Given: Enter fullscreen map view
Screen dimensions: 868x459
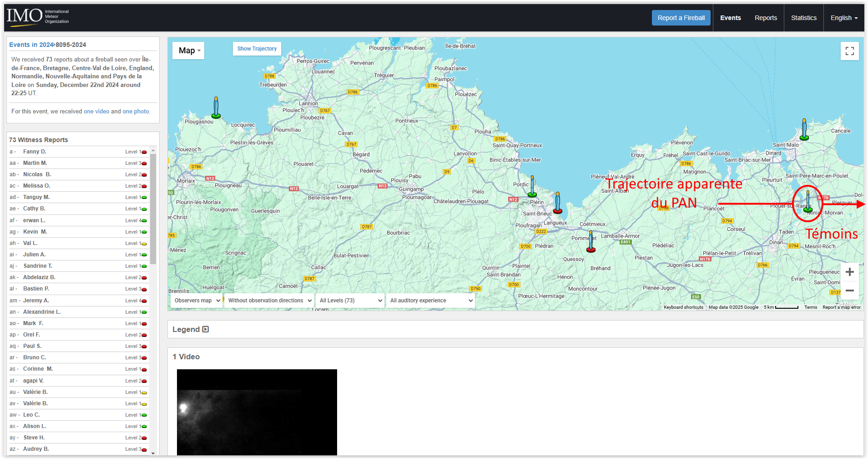Looking at the screenshot, I should (x=849, y=51).
